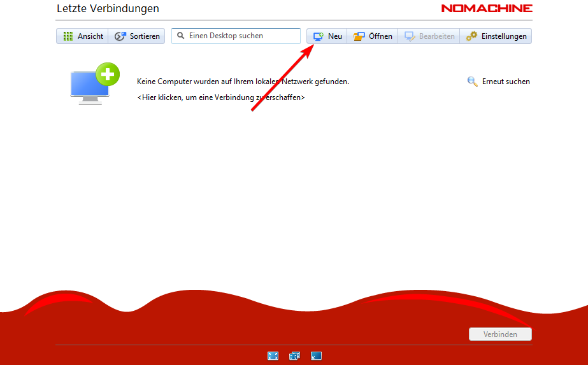The height and width of the screenshot is (365, 588).
Task: Click the 'Letzte Verbindungen' heading
Action: coord(108,9)
